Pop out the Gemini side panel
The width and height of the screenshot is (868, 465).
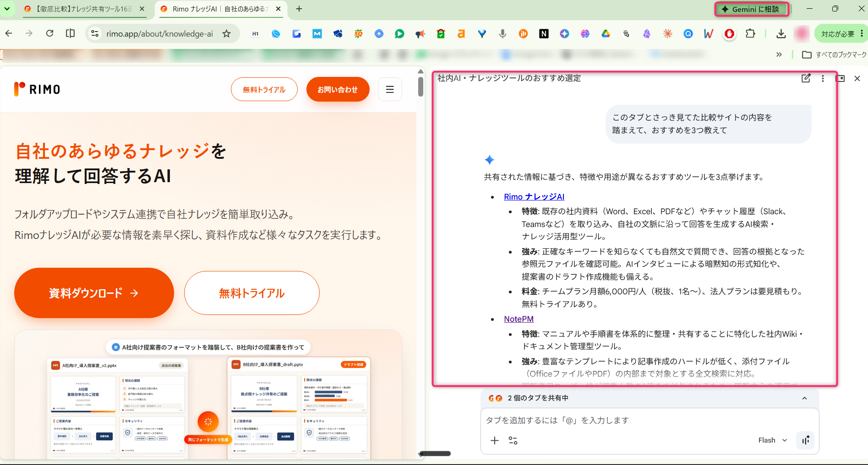pos(841,78)
